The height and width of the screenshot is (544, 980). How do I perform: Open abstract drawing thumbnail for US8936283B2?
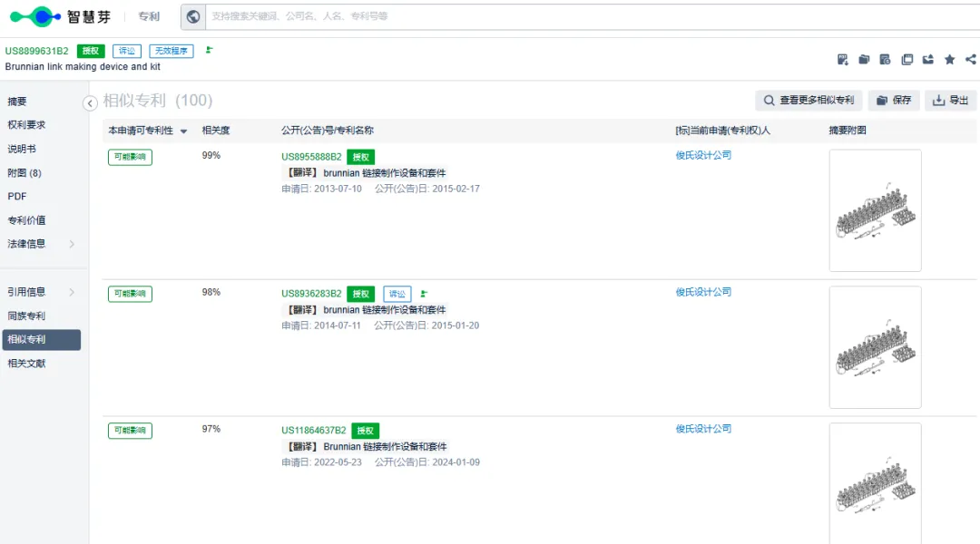point(875,347)
